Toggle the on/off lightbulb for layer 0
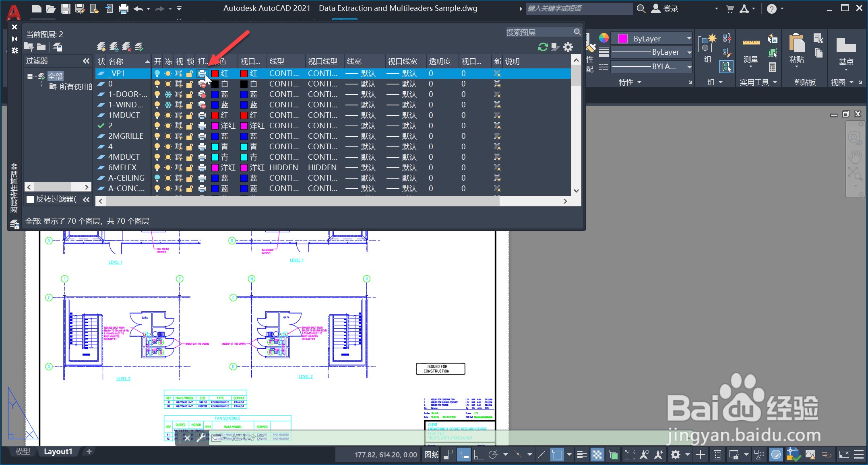 pos(157,84)
